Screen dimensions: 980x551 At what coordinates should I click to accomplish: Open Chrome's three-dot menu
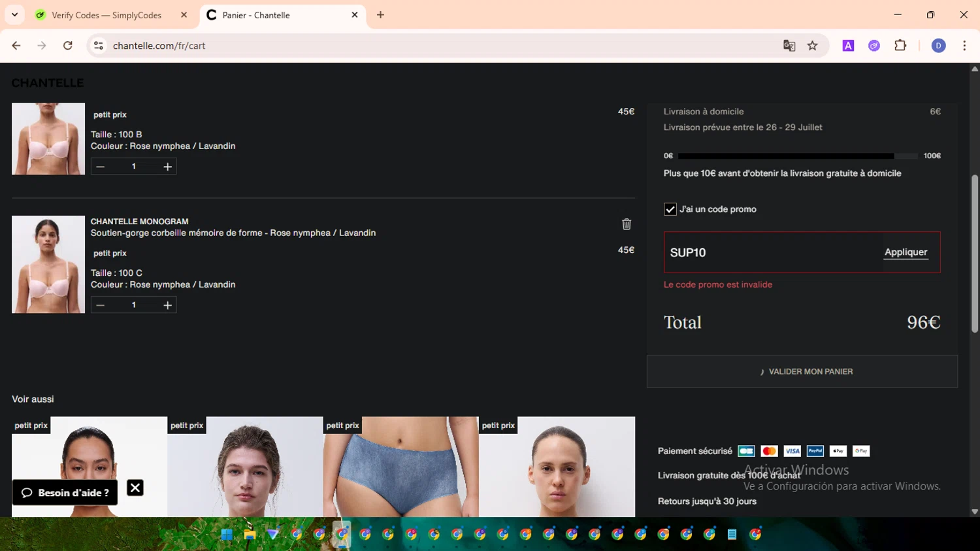pos(964,46)
